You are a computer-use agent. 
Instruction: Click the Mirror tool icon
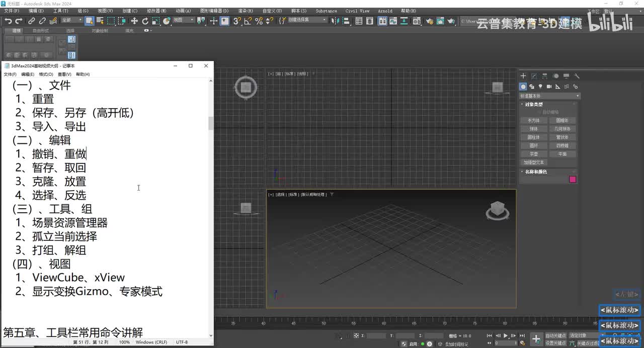coord(335,21)
